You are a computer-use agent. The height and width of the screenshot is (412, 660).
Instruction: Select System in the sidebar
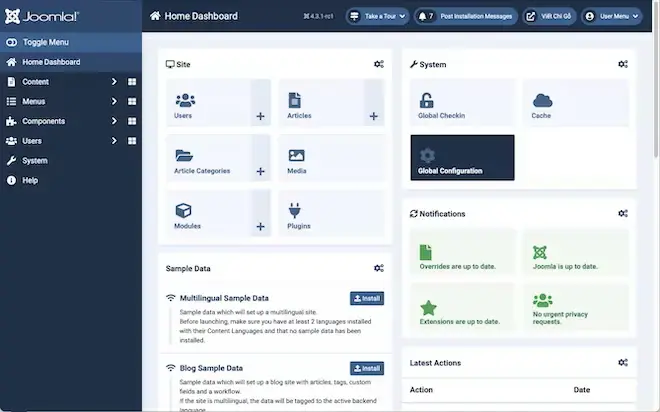pyautogui.click(x=35, y=161)
